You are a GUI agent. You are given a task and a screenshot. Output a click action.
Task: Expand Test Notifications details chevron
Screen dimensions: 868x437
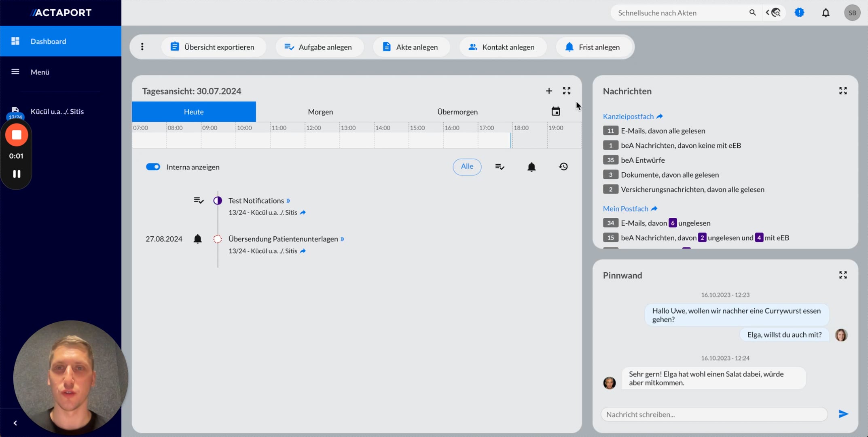[x=288, y=201]
